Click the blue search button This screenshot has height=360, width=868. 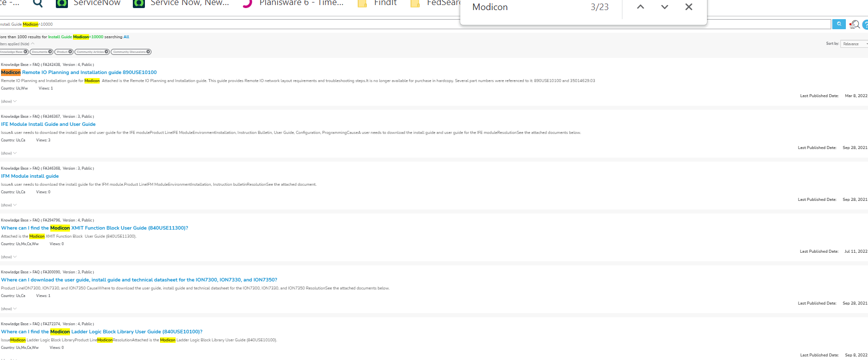[839, 24]
